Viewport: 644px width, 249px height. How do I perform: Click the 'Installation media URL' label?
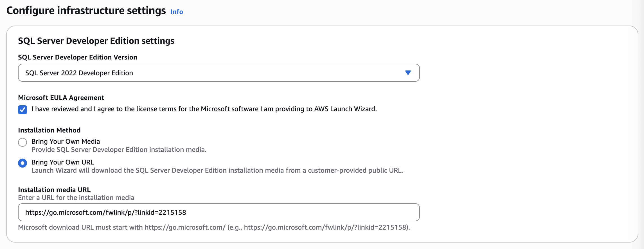(54, 190)
